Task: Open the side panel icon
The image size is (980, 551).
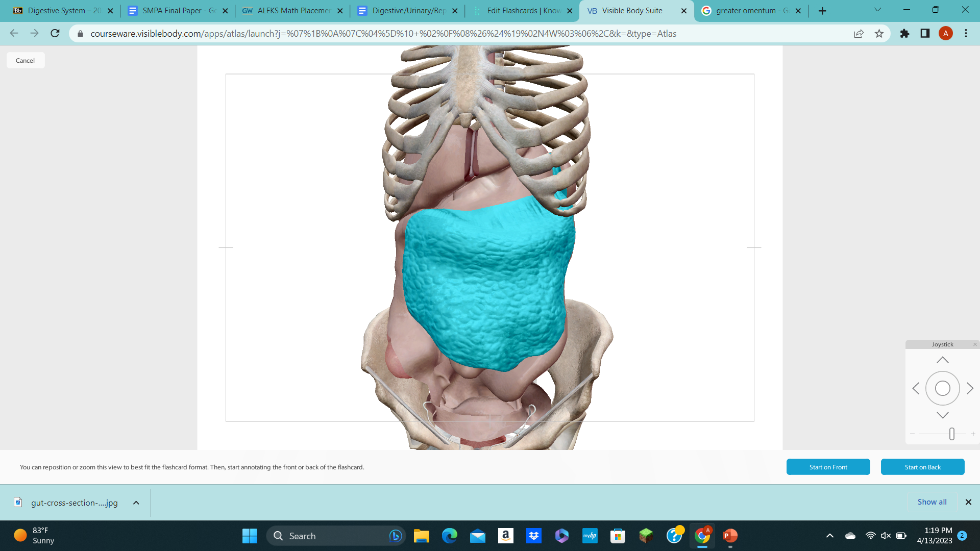Action: (924, 34)
